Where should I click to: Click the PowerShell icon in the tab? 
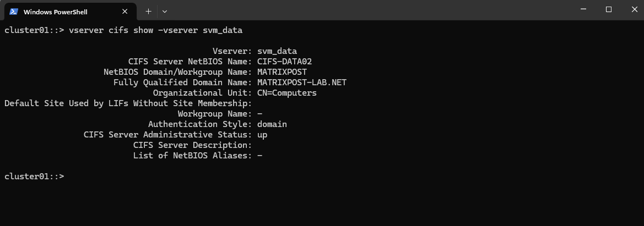14,12
